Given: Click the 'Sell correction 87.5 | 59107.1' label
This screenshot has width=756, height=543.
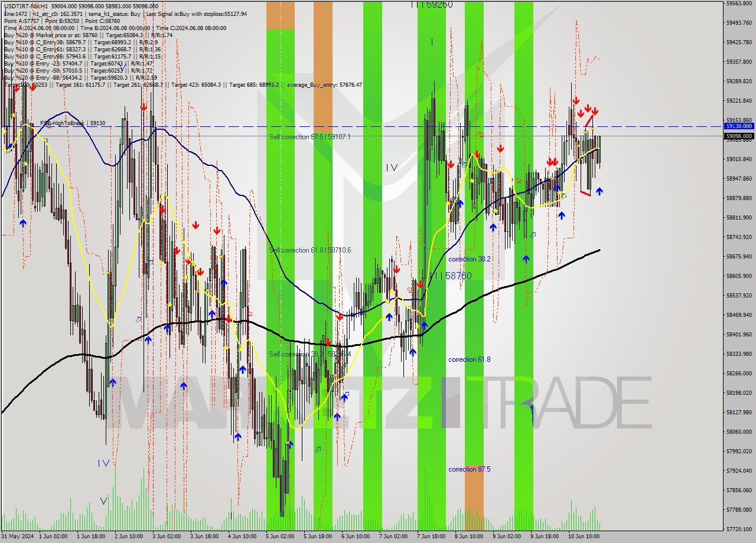Looking at the screenshot, I should [x=310, y=137].
